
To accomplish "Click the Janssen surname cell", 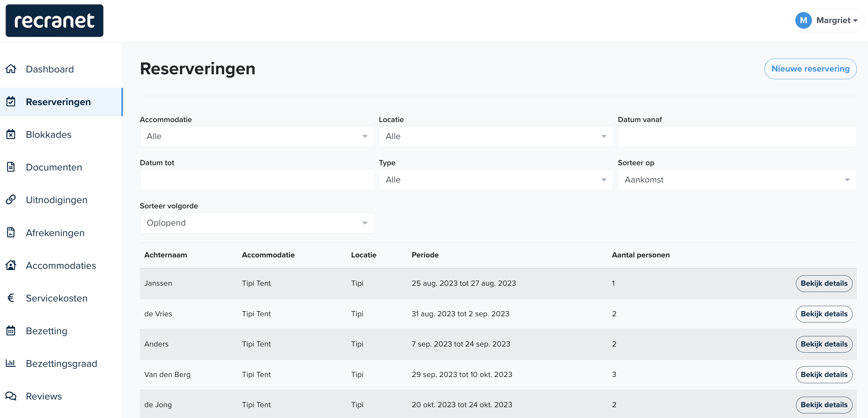I will tap(158, 283).
